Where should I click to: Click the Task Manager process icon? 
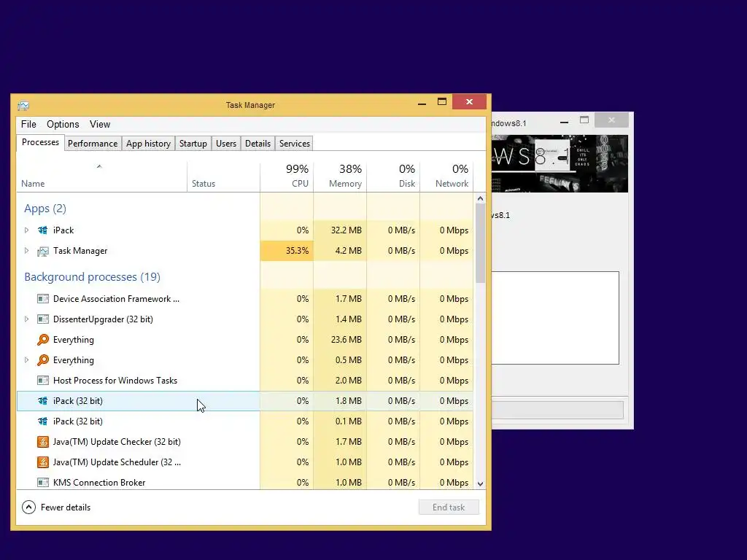click(43, 251)
